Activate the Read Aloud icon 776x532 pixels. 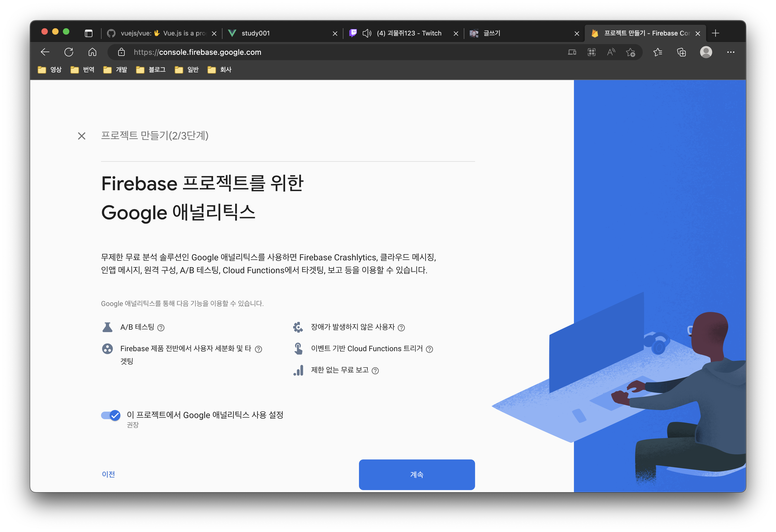[611, 52]
